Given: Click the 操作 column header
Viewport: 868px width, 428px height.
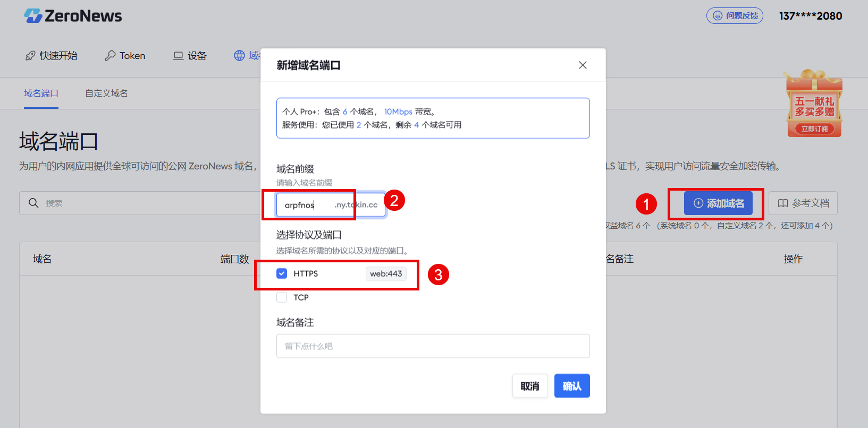Looking at the screenshot, I should [x=793, y=259].
